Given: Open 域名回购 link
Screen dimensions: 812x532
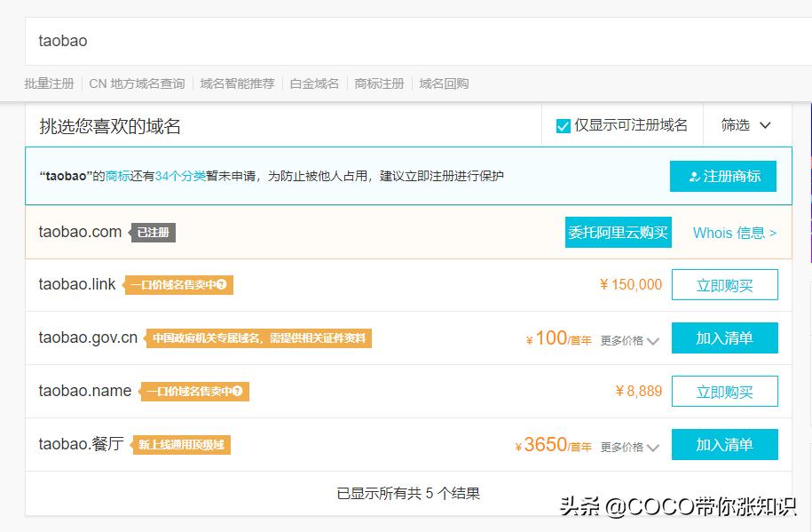Looking at the screenshot, I should point(444,83).
